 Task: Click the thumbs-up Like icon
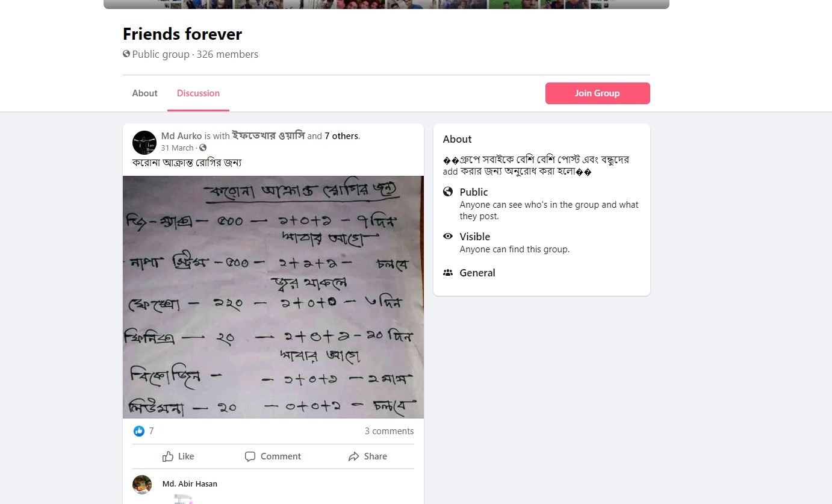pos(168,456)
